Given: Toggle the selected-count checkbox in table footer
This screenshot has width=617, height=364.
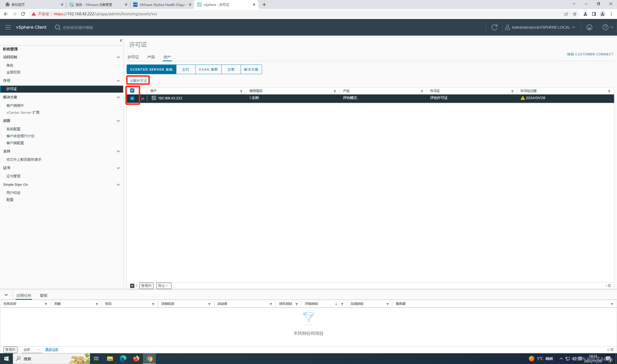Looking at the screenshot, I should (x=132, y=286).
